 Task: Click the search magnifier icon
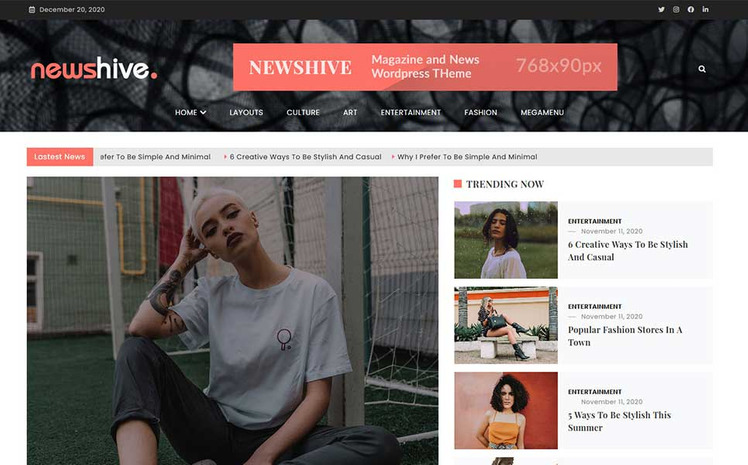point(702,69)
